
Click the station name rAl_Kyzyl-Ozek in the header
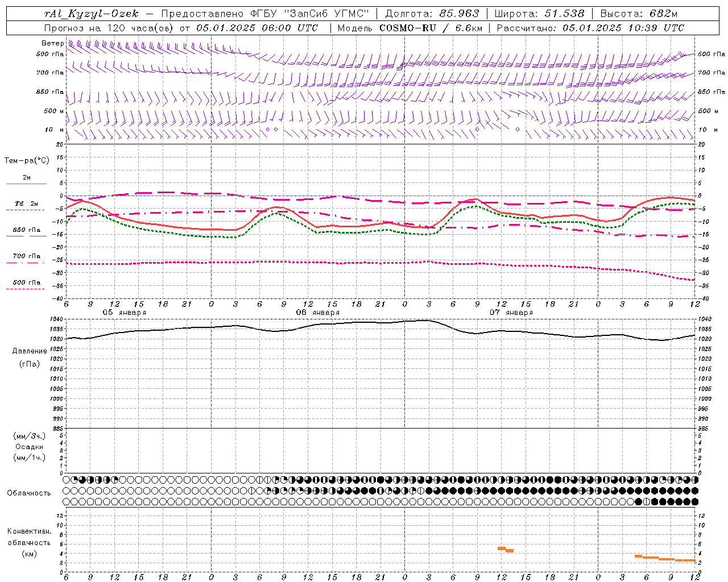(91, 14)
